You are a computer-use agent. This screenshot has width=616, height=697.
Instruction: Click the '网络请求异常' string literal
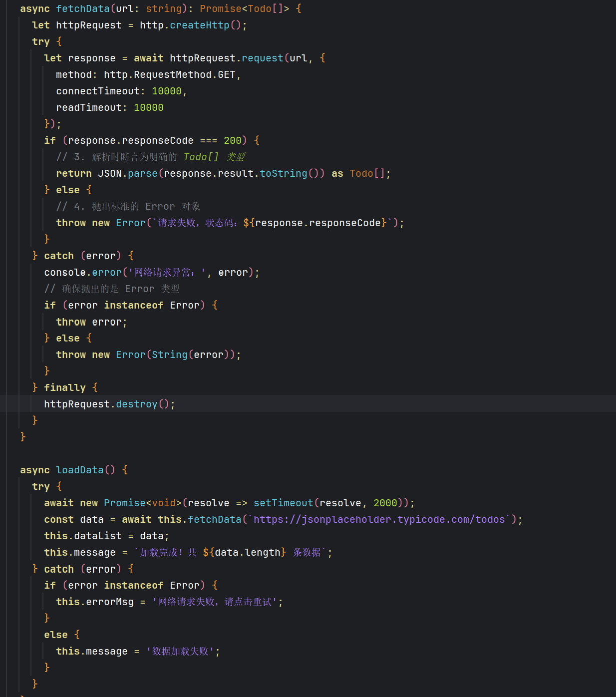point(167,272)
